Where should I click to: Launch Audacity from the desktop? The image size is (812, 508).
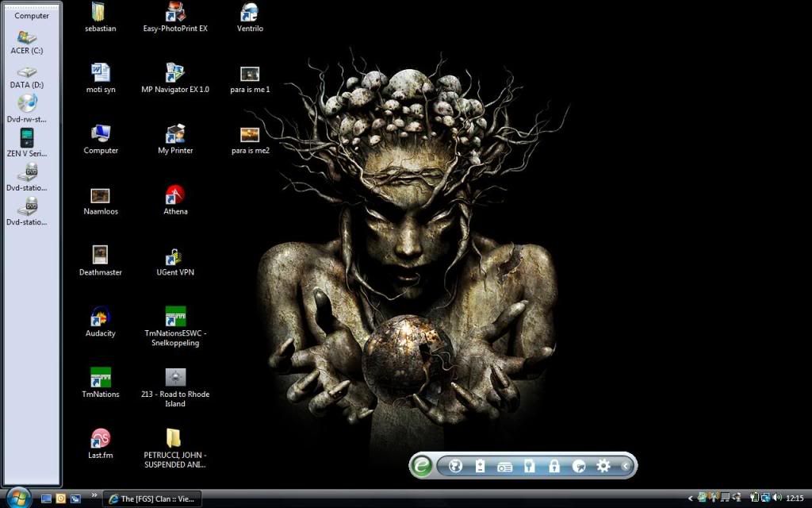100,322
